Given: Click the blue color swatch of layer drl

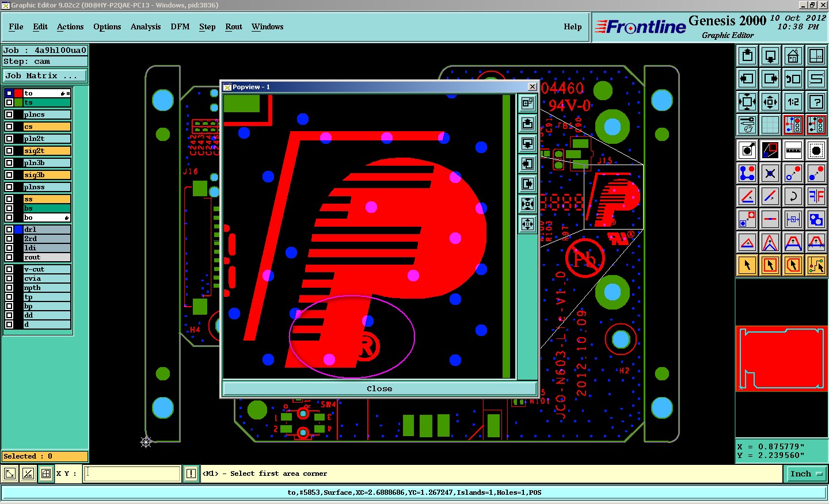Looking at the screenshot, I should pos(18,230).
